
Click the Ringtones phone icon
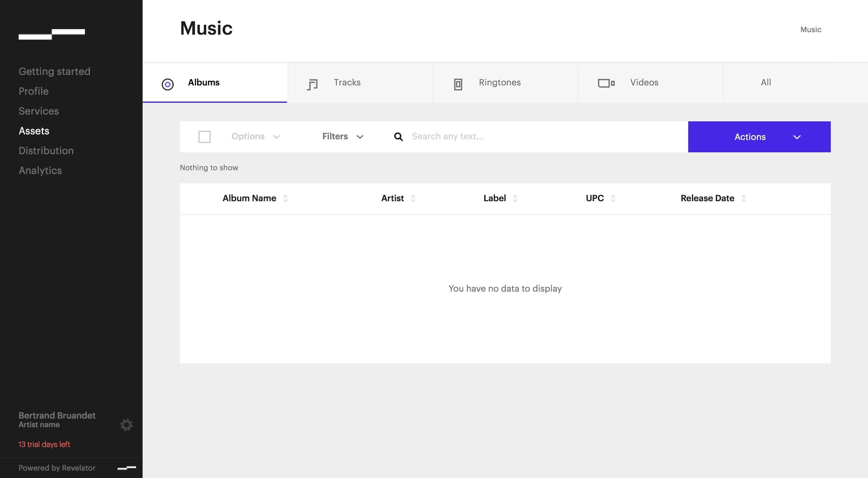click(458, 84)
